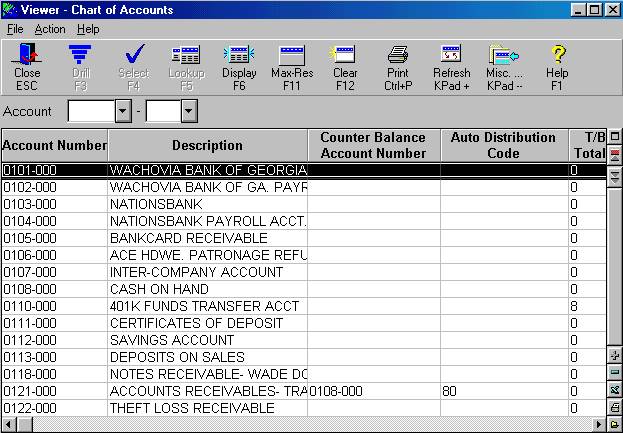Sort by Account Number column header

54,146
